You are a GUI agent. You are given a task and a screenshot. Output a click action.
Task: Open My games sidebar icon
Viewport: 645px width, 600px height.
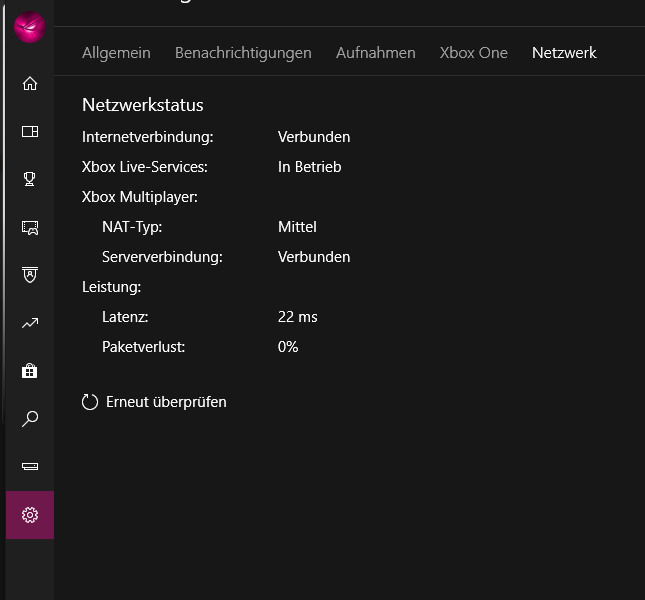[x=30, y=132]
